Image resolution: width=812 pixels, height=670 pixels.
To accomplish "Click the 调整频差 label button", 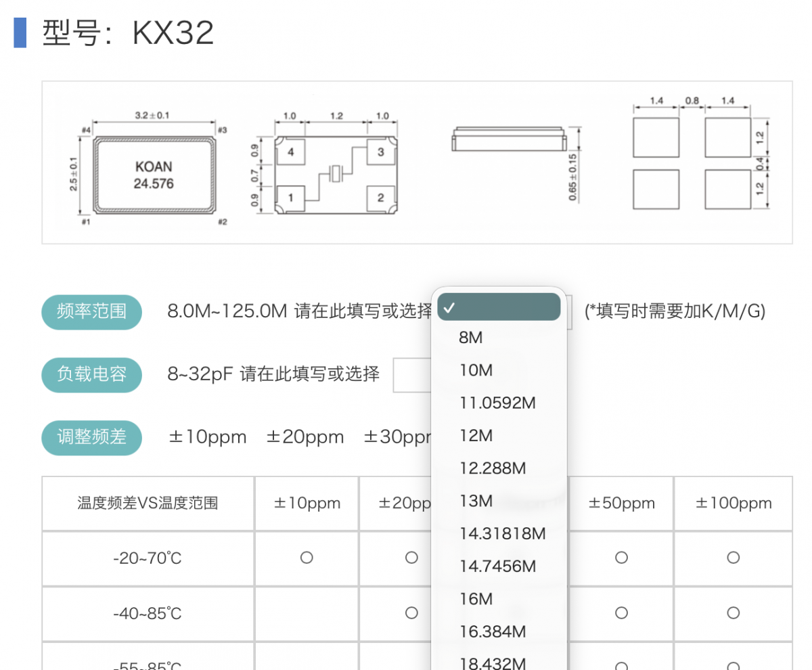I will coord(92,437).
